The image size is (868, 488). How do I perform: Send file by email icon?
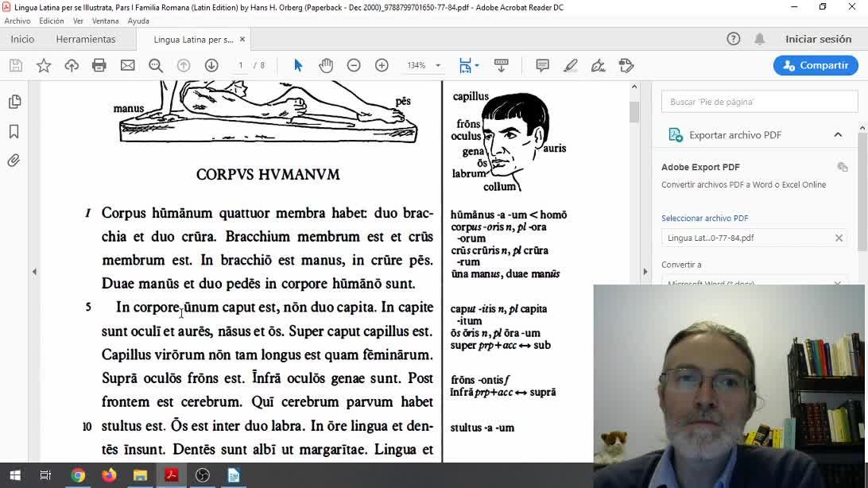click(x=127, y=65)
